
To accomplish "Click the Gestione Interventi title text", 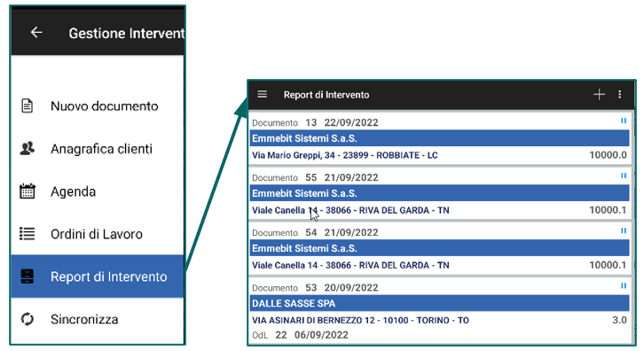I will coord(127,34).
